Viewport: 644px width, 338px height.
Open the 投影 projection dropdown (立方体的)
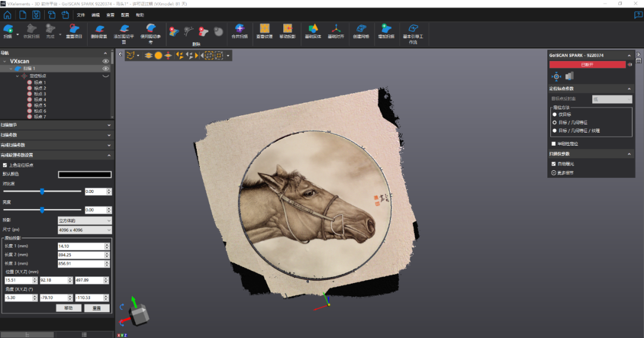(85, 221)
